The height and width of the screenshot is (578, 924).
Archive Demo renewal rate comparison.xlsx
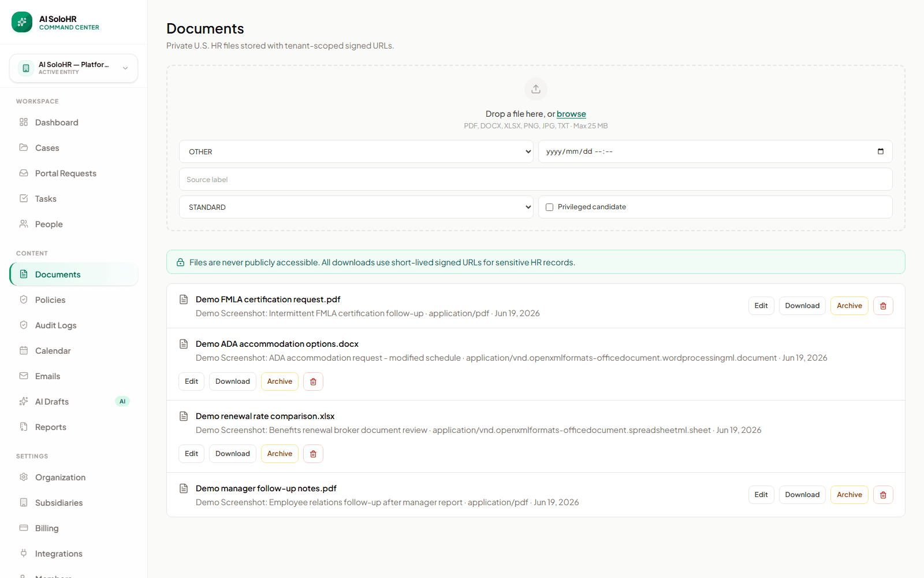coord(280,454)
